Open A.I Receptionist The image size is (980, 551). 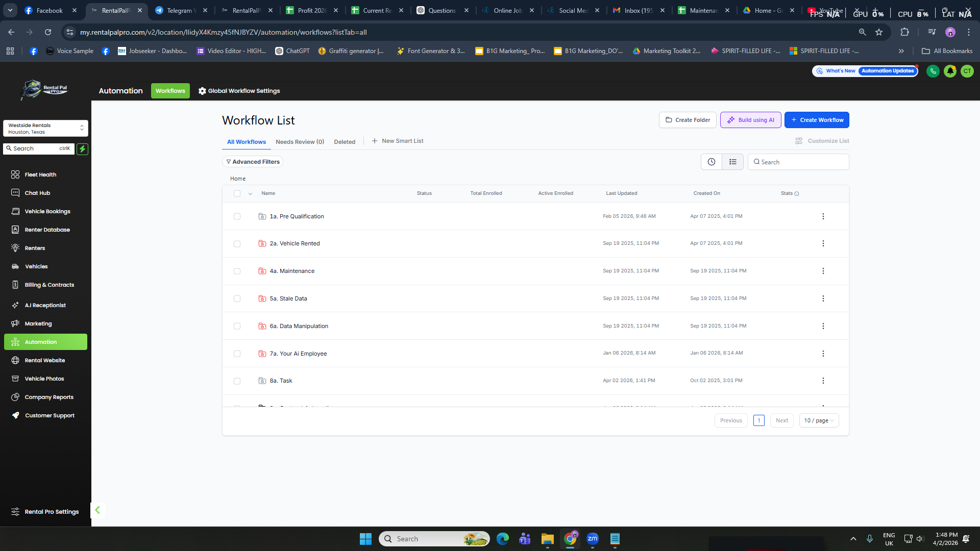[45, 305]
